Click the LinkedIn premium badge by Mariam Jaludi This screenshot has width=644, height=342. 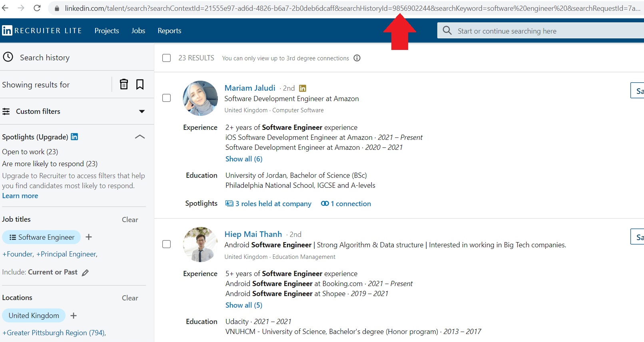pos(303,88)
